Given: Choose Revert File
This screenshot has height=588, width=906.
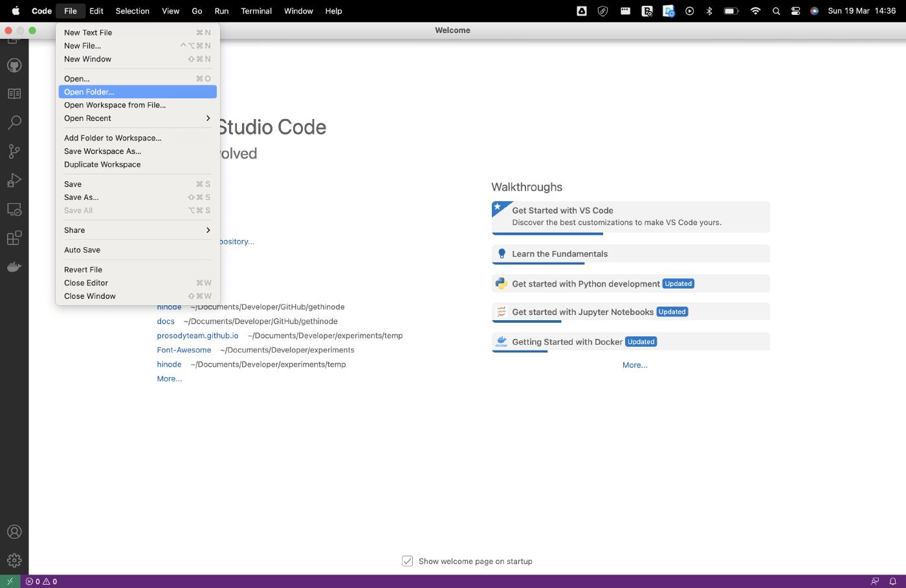Looking at the screenshot, I should 137,270.
